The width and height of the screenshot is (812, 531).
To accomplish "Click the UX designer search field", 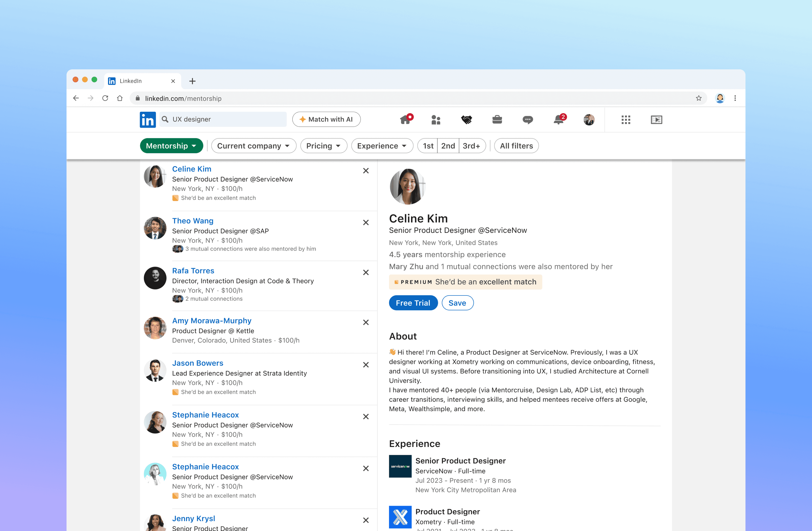I will coord(223,119).
